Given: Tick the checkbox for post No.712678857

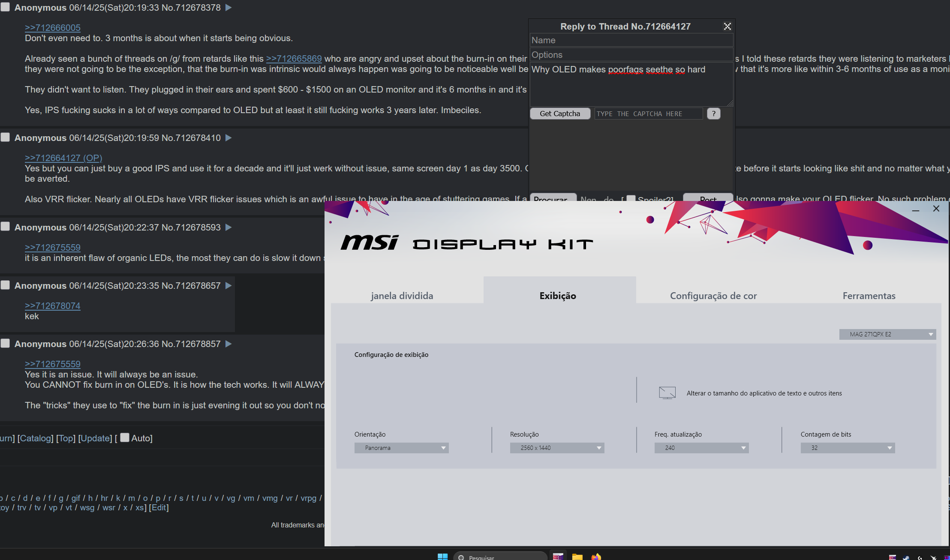Looking at the screenshot, I should 5,343.
